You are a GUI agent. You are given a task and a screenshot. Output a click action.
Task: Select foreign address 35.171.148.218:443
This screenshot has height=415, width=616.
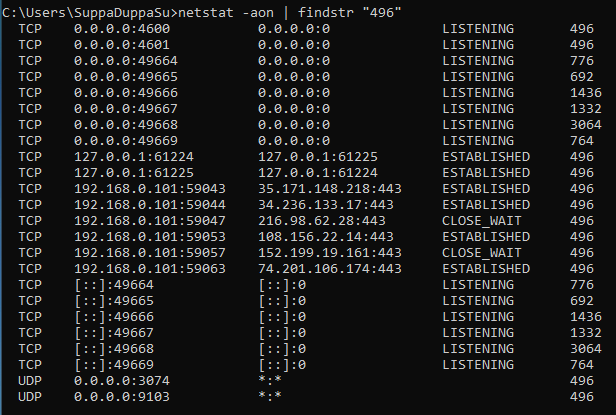329,189
